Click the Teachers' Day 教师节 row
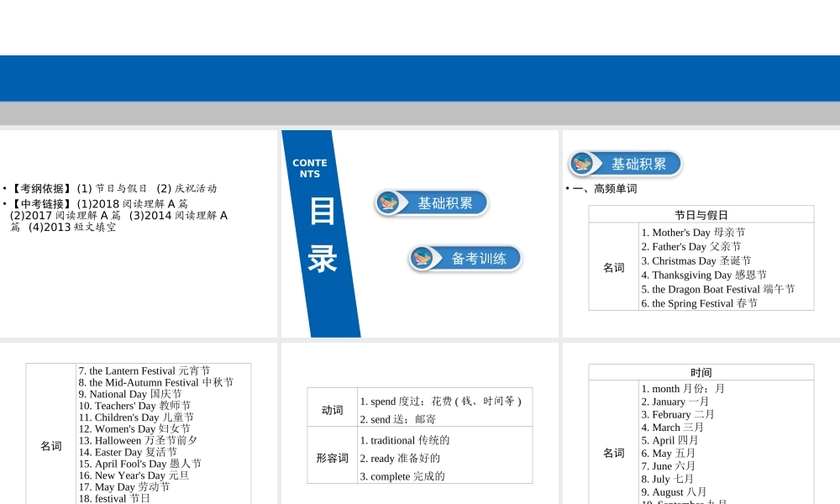 134,406
